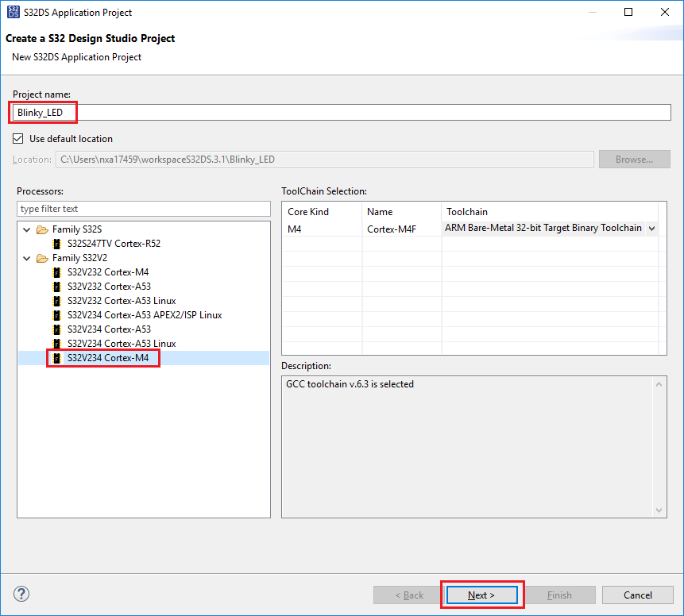Select S32V234 Cortex-A53 APEX2/ISP Linux processor

(x=145, y=315)
